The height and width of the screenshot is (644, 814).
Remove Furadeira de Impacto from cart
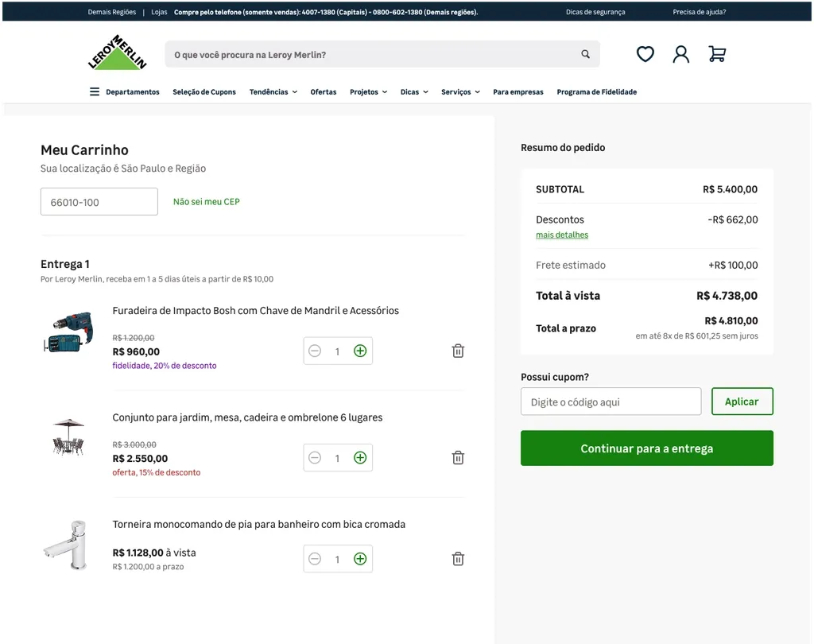[x=458, y=351]
